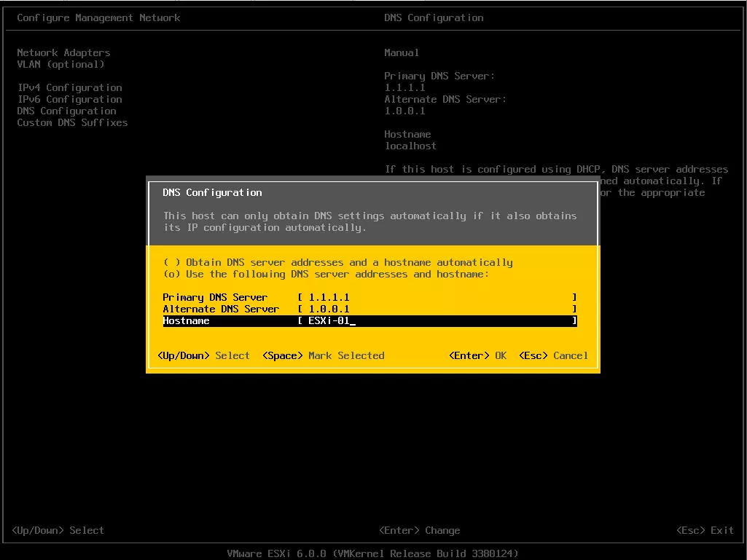
Task: Select Network Adapters menu entry
Action: click(63, 53)
